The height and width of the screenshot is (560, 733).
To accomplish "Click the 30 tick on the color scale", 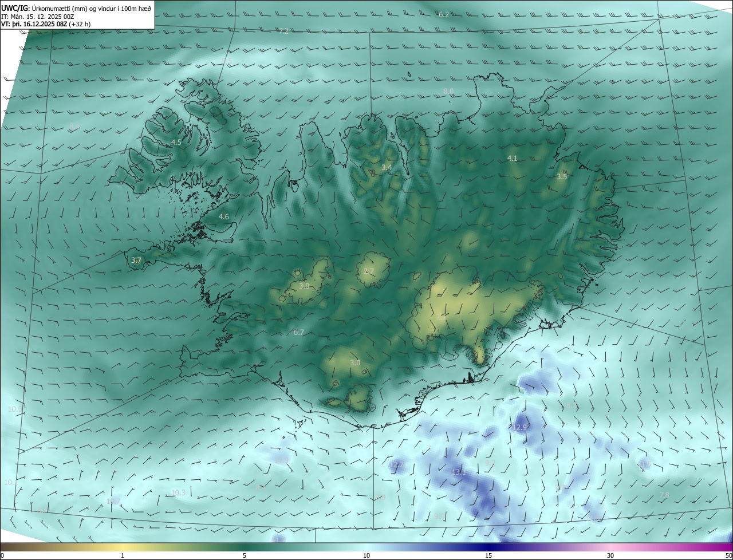I will click(610, 555).
